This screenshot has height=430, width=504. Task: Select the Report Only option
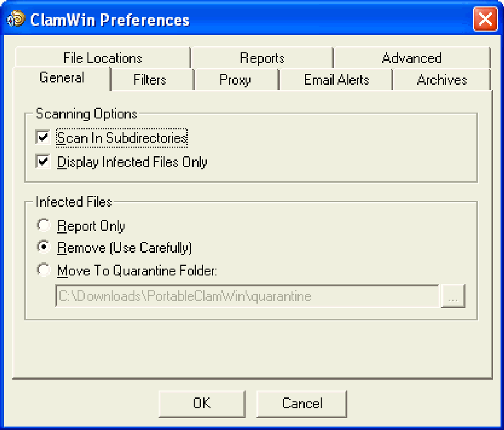[x=44, y=226]
